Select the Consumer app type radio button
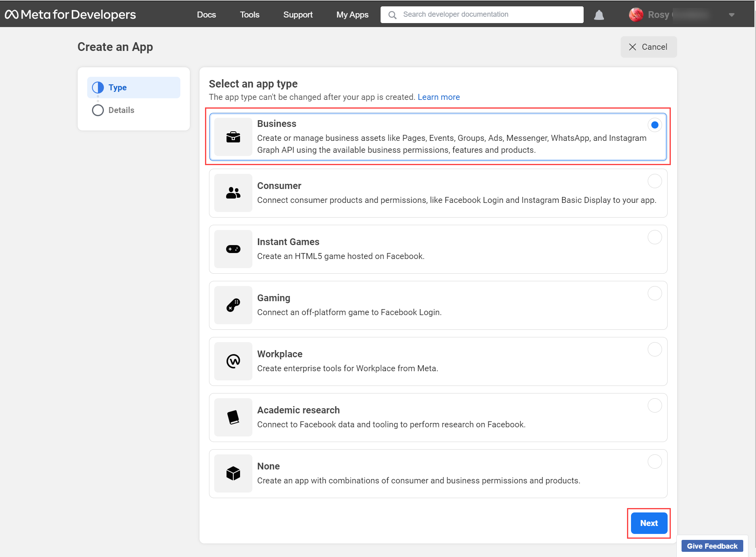 (654, 181)
